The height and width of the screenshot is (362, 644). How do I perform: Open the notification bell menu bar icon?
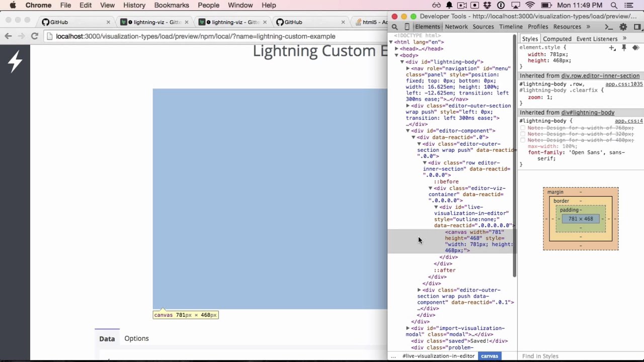449,5
